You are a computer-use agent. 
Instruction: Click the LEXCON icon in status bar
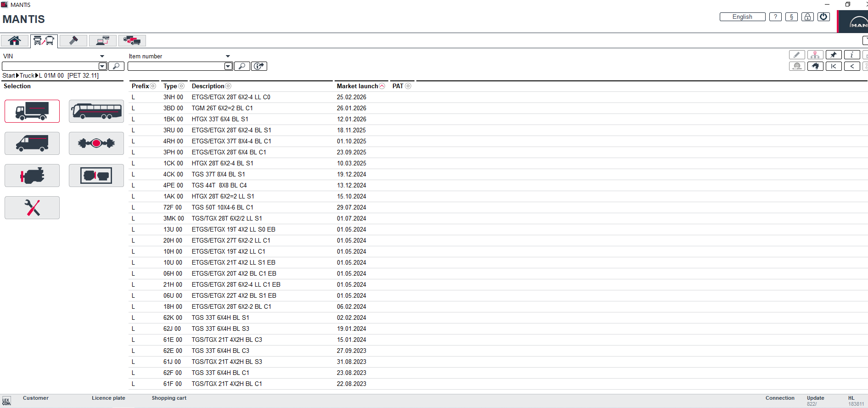(x=6, y=401)
